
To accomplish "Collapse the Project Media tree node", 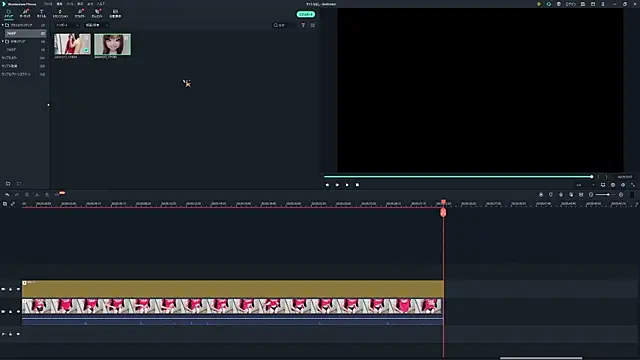I will click(x=2, y=25).
